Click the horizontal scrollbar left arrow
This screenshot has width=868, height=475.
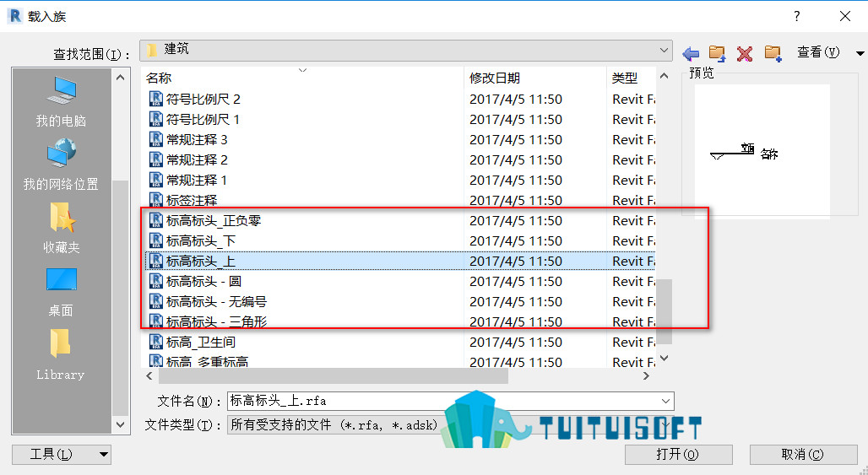pyautogui.click(x=149, y=376)
